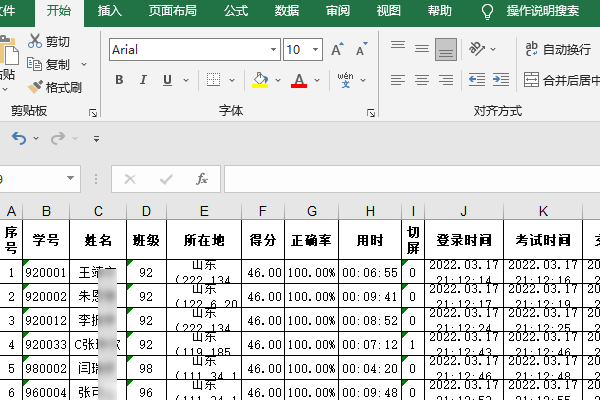Open phonetic guide dropdown arrow
Image resolution: width=600 pixels, height=400 pixels.
[x=363, y=80]
